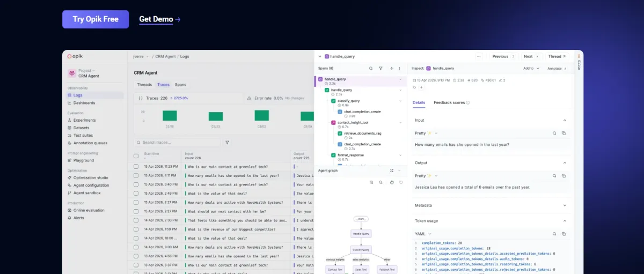644x274 pixels.
Task: Select the retrieve_documents_rag span
Action: (362, 134)
